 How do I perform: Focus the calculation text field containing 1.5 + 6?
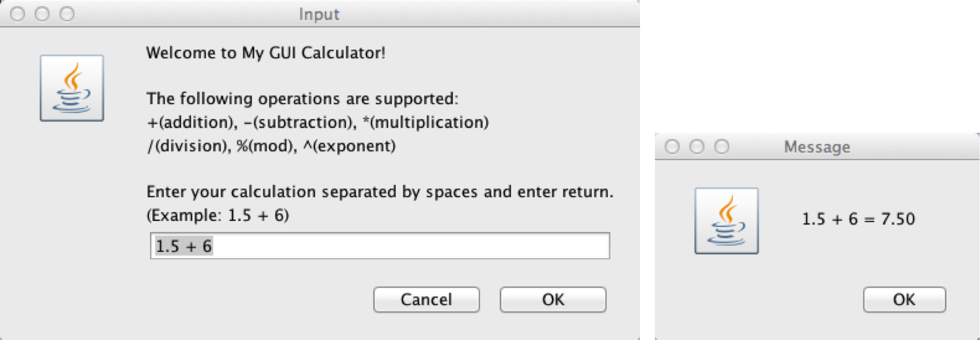(x=380, y=246)
